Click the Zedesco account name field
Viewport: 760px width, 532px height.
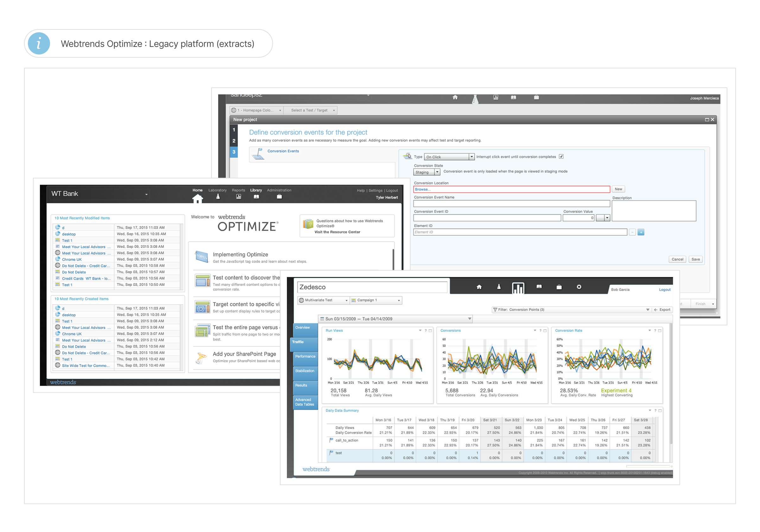(x=372, y=287)
